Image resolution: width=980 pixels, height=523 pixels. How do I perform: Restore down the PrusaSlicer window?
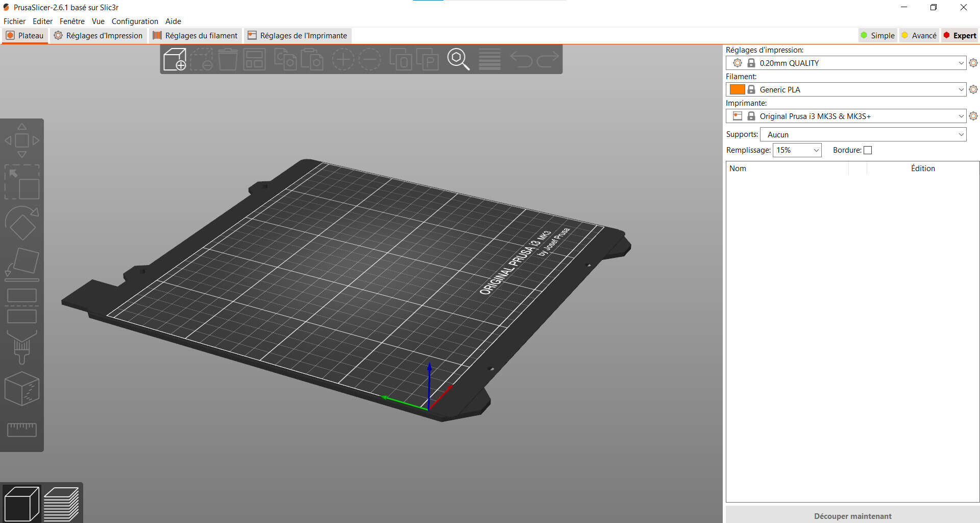[x=934, y=7]
